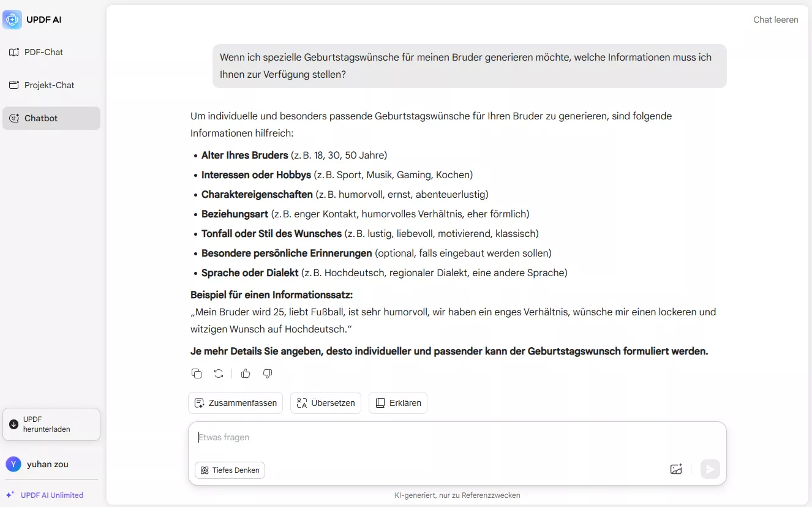Open the image upload icon in the input bar

676,469
